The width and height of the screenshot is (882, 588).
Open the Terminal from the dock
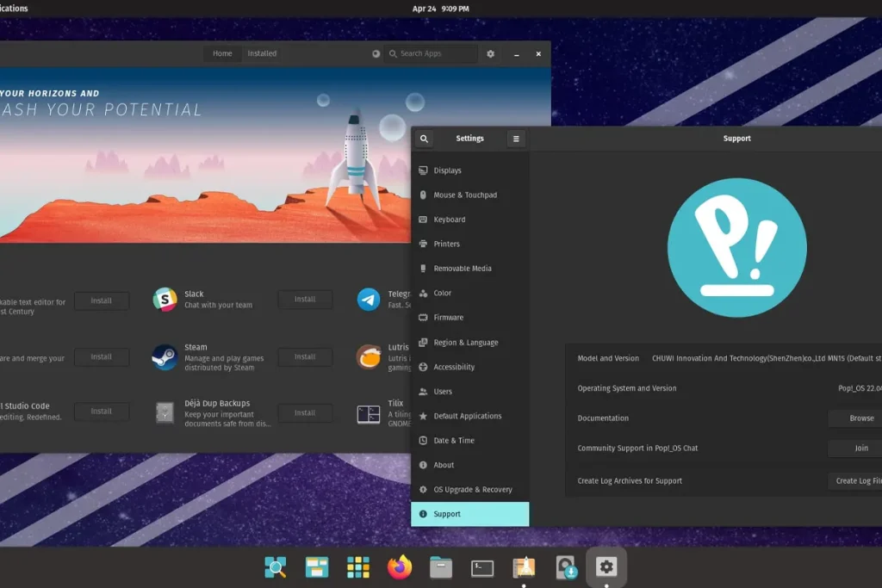click(x=482, y=567)
